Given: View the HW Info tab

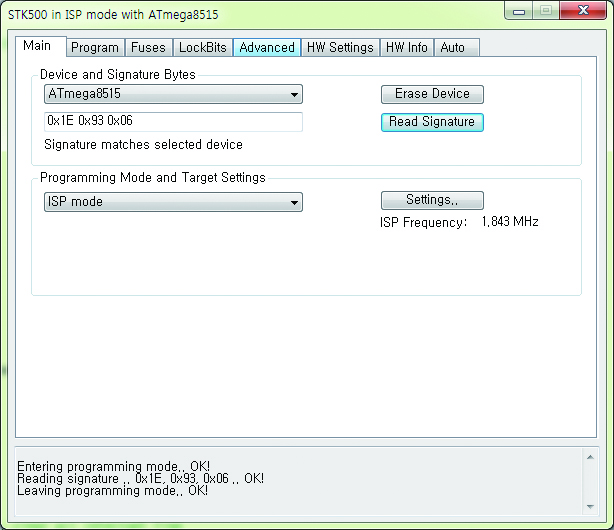Looking at the screenshot, I should [x=407, y=47].
